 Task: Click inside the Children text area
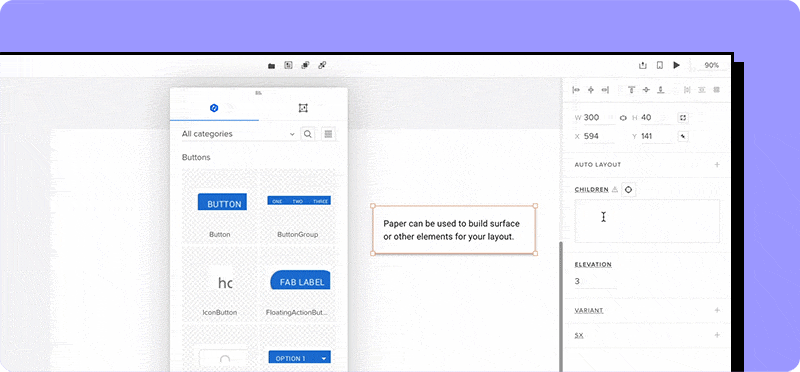[x=647, y=221]
